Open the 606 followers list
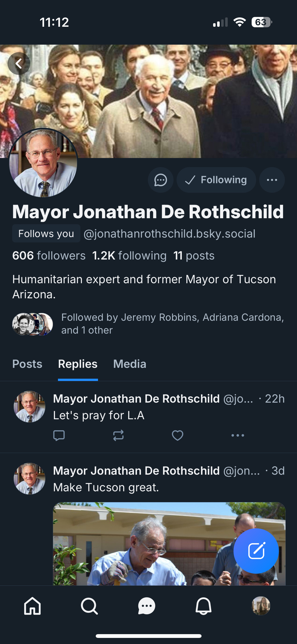 [49, 256]
